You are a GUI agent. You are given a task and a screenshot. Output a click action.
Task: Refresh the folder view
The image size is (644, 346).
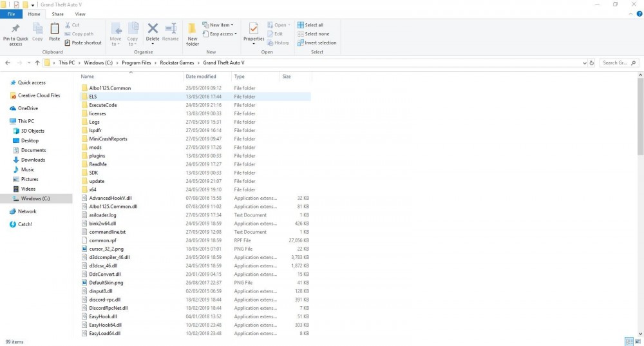(592, 63)
